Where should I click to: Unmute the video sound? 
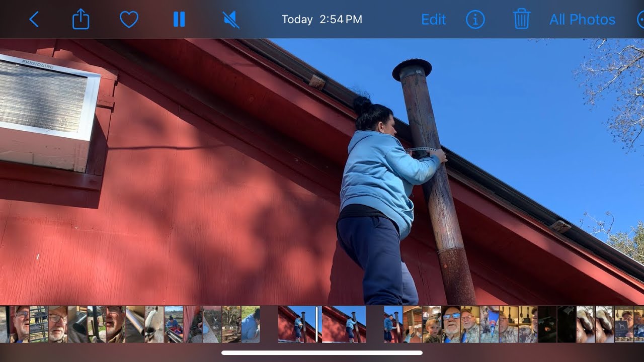point(231,20)
